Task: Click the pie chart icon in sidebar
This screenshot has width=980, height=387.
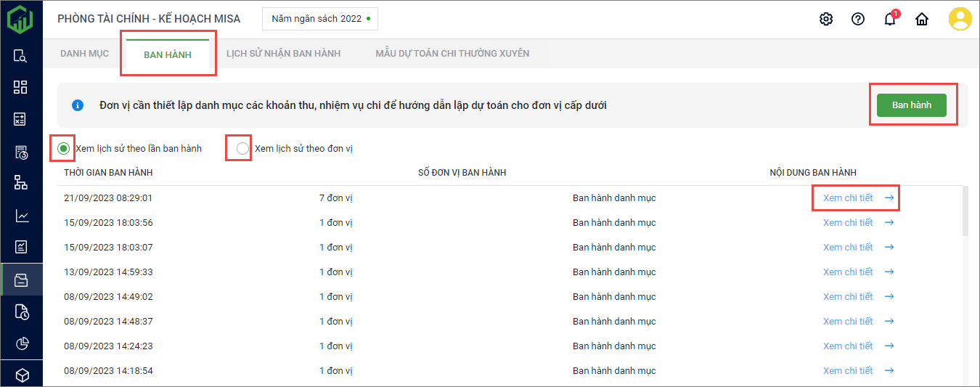Action: [x=21, y=343]
